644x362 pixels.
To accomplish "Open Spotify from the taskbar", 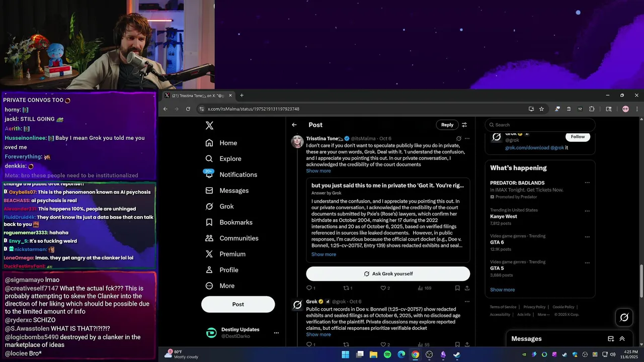I will [x=387, y=354].
